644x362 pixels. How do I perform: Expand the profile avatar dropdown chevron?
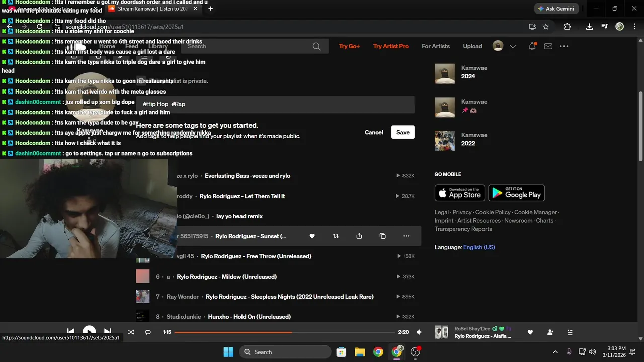point(513,46)
